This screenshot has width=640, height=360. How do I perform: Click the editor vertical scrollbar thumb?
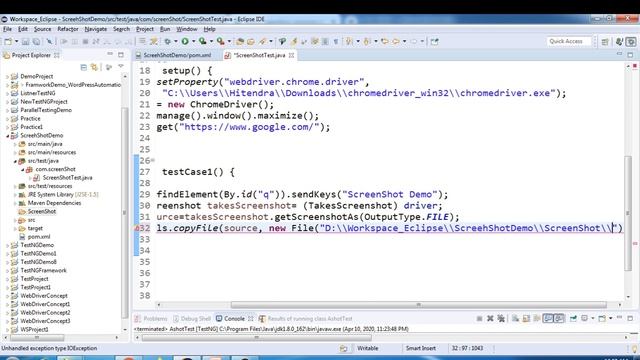[x=628, y=213]
